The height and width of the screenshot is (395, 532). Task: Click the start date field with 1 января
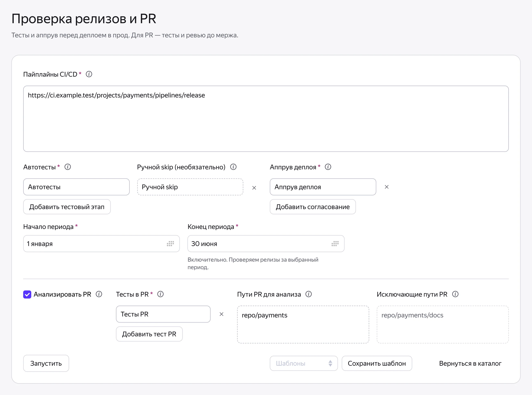click(x=101, y=244)
